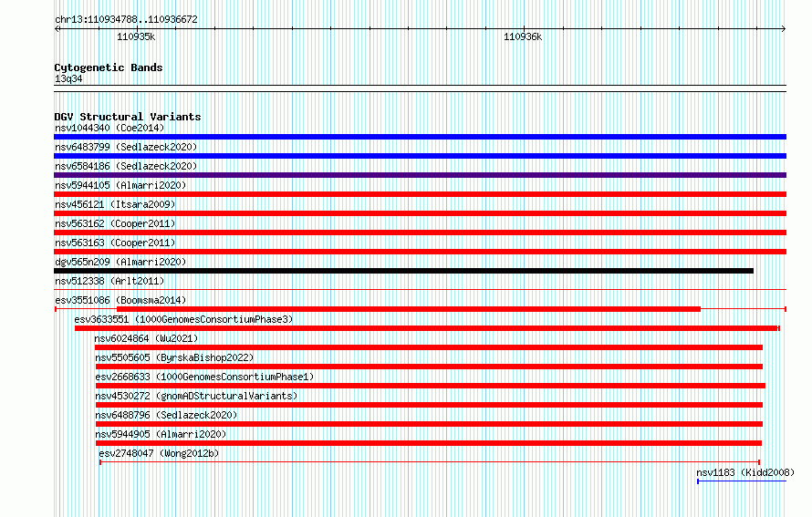
Task: Click the 110936k ruler position label
Action: [523, 36]
